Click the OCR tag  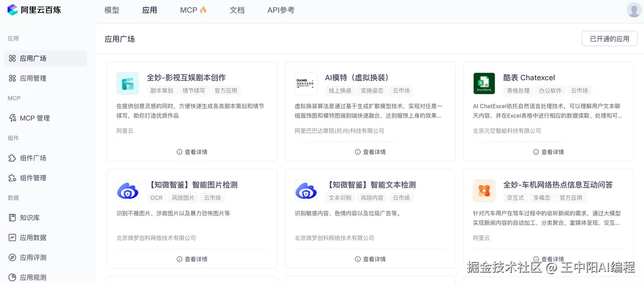(156, 198)
